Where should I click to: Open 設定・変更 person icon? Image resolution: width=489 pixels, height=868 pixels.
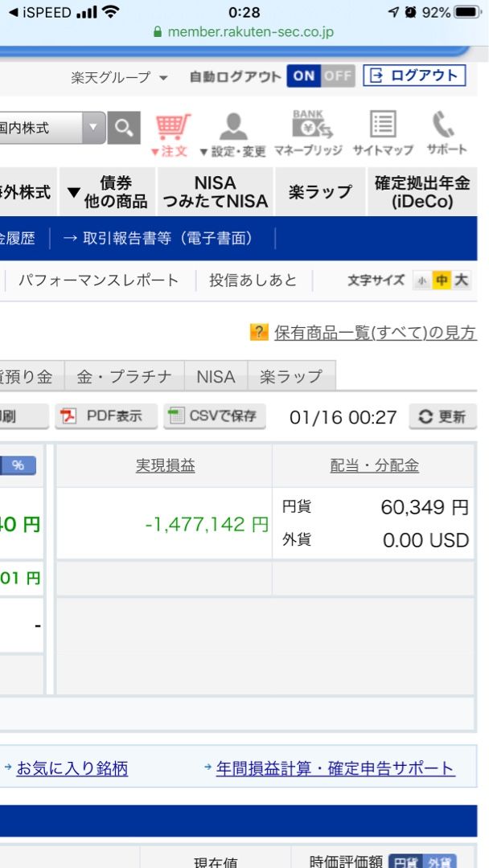(232, 133)
